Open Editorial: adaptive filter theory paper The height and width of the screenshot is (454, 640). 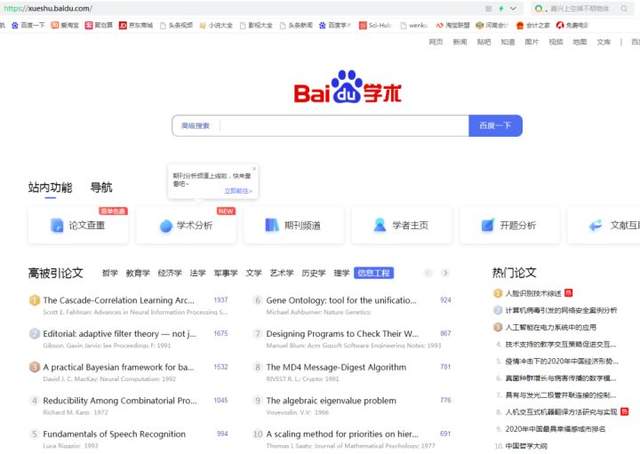click(x=120, y=334)
